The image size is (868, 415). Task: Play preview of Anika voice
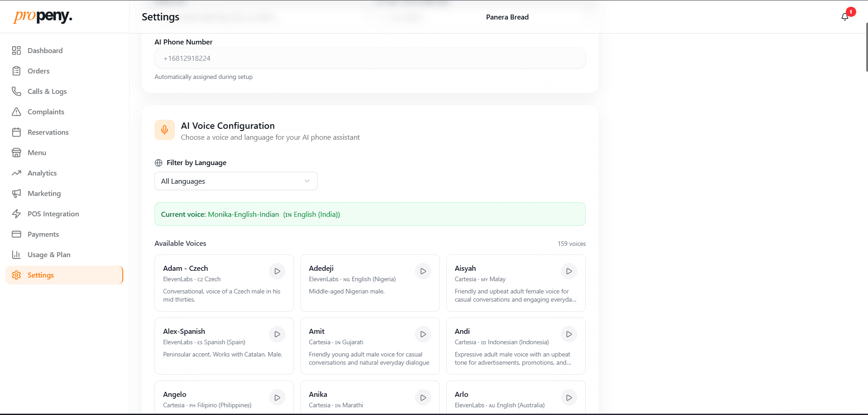pos(423,398)
